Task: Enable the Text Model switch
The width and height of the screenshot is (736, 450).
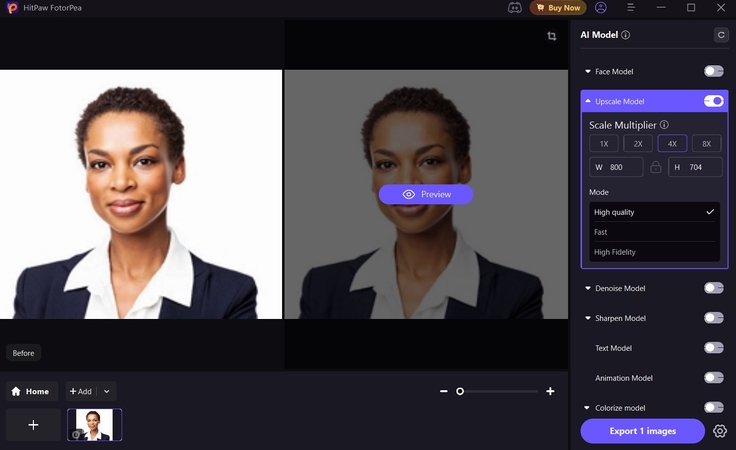Action: pyautogui.click(x=713, y=348)
